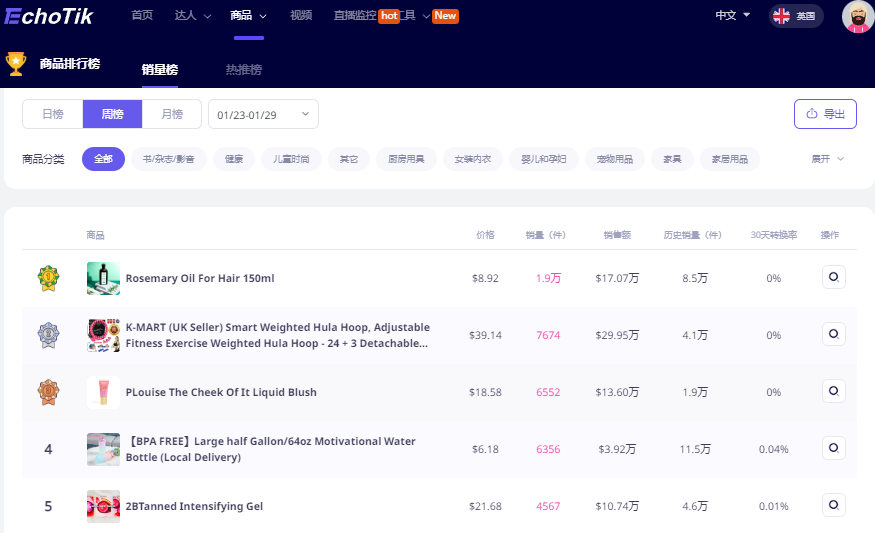Filter by 其它 category
The width and height of the screenshot is (875, 533).
349,159
